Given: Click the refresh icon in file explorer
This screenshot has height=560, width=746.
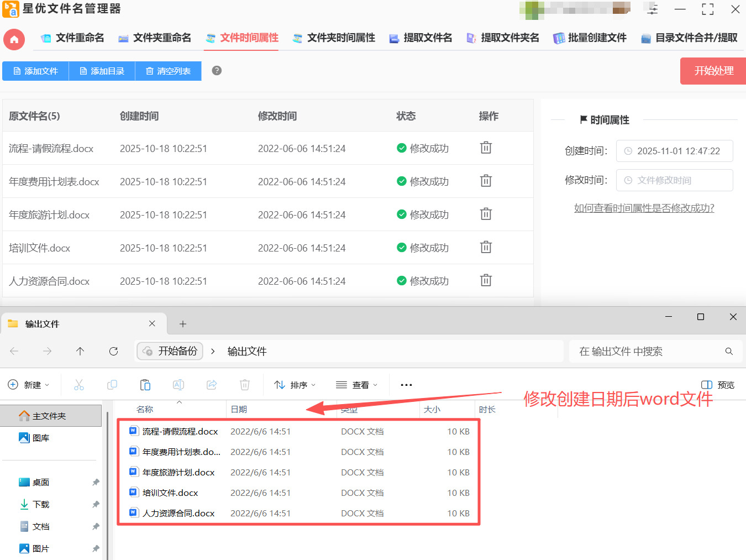Looking at the screenshot, I should point(113,351).
